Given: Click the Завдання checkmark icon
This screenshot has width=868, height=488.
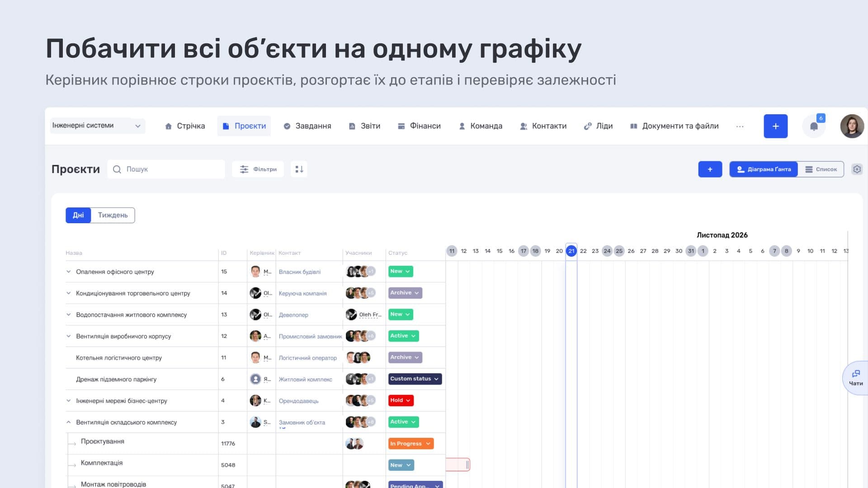Looking at the screenshot, I should coord(287,126).
